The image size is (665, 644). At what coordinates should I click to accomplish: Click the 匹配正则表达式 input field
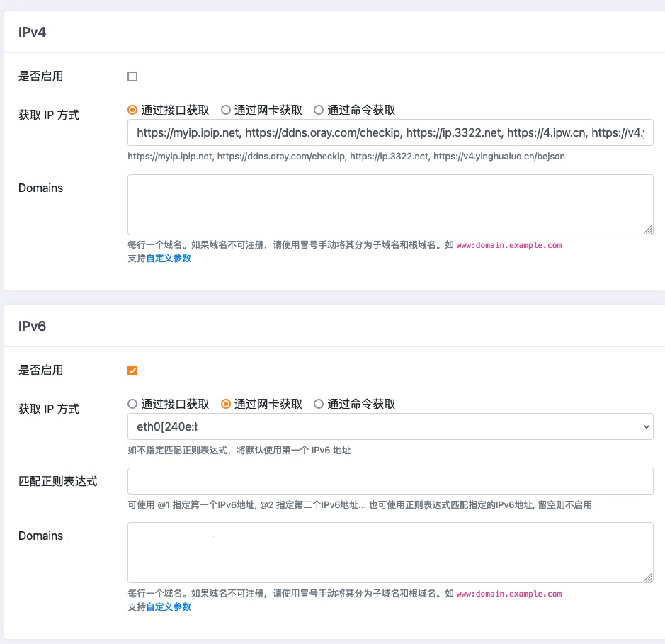tap(390, 481)
